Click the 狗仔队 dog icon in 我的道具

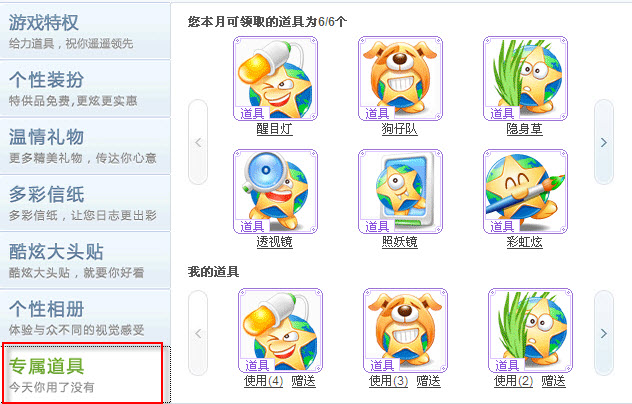(405, 330)
